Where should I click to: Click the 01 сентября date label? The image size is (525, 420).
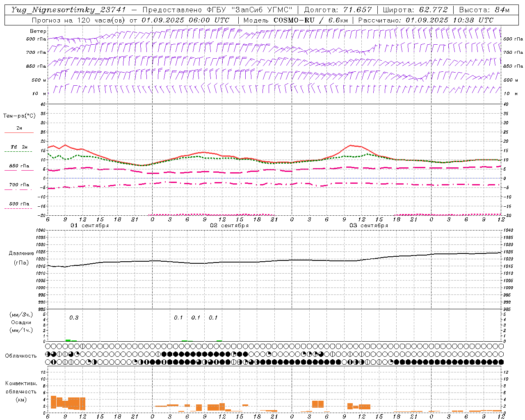click(x=90, y=226)
